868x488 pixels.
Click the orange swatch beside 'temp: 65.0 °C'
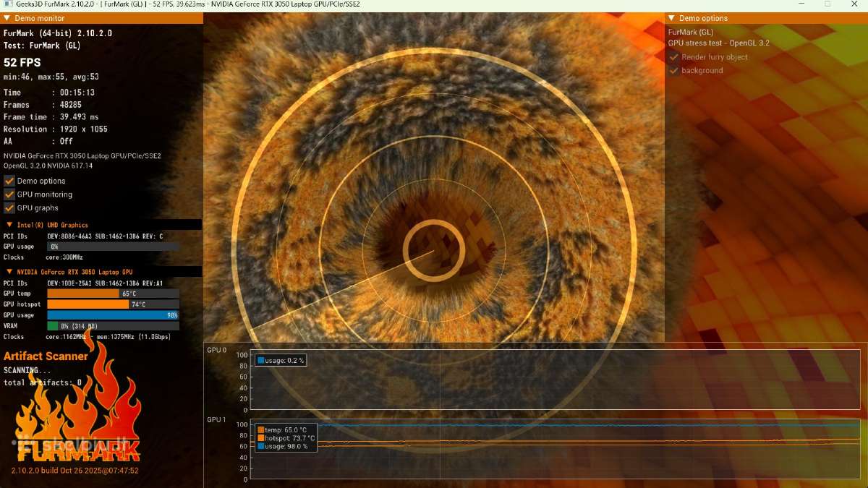click(x=261, y=429)
